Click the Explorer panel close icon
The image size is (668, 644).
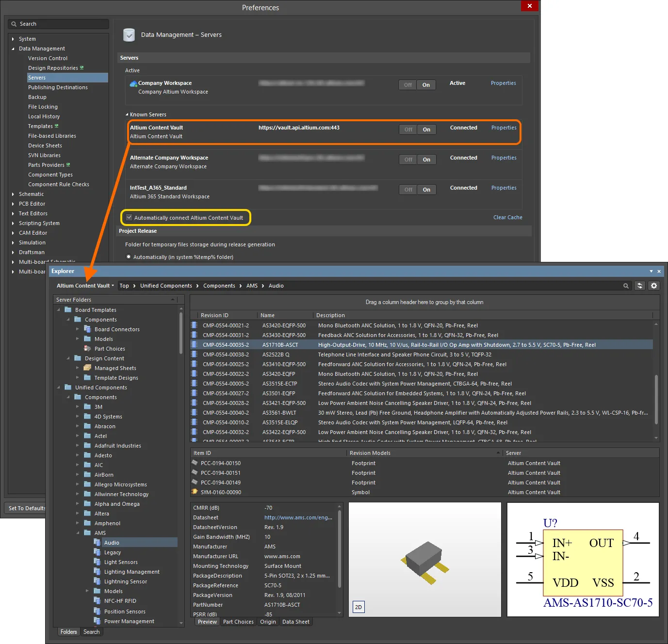pyautogui.click(x=659, y=271)
